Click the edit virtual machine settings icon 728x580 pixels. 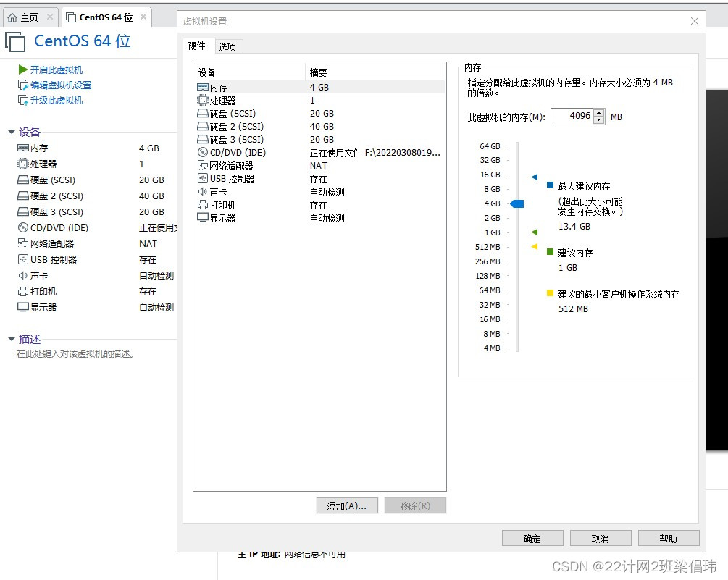click(x=22, y=85)
